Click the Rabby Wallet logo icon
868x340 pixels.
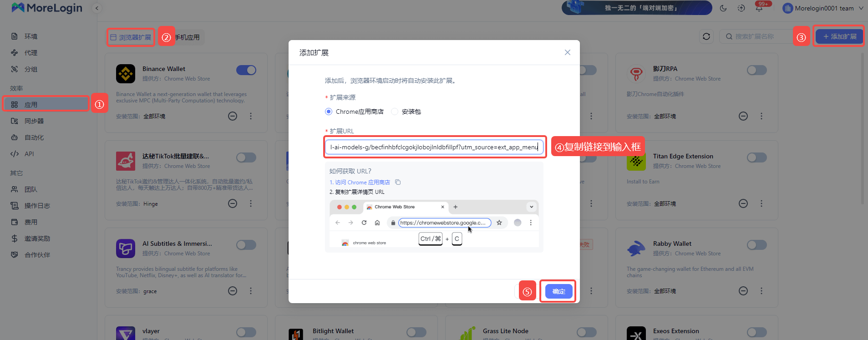coord(636,248)
